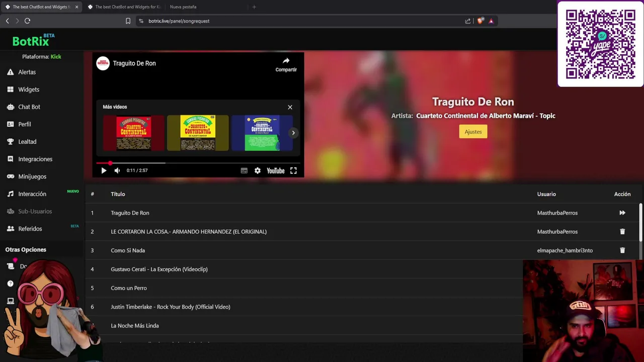The height and width of the screenshot is (362, 644).
Task: Open the Widgets sidebar section
Action: (29, 89)
